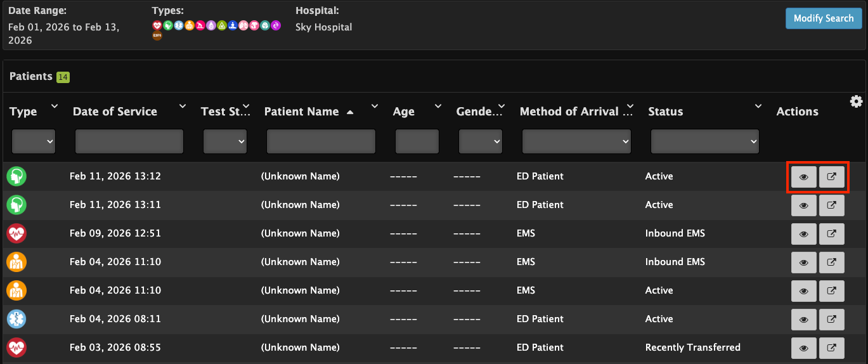Expand the Status filter dropdown
Screen dimensions: 868x364
point(704,141)
